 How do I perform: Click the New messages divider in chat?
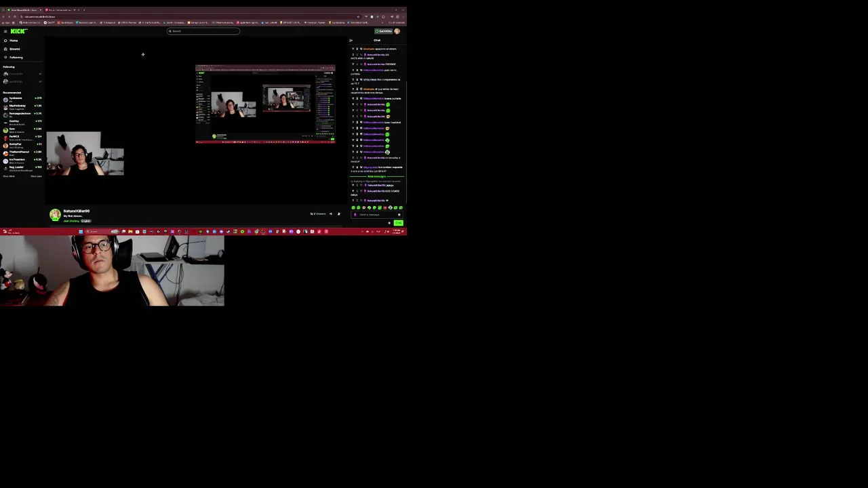[x=377, y=176]
